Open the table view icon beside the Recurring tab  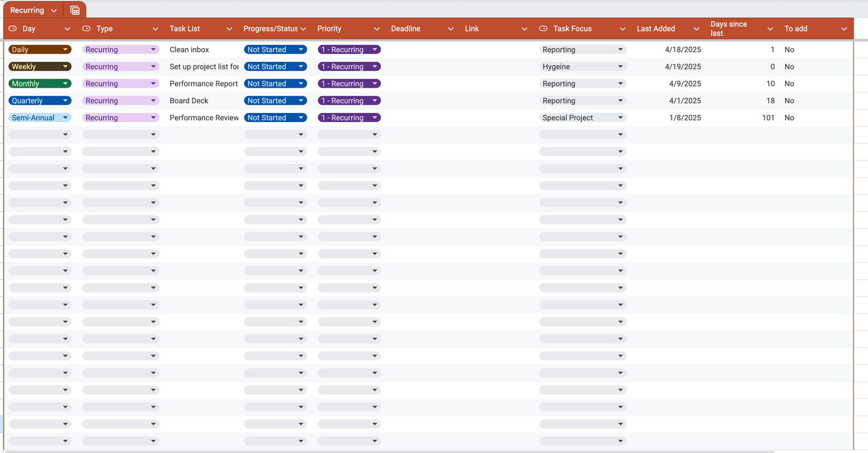point(74,10)
